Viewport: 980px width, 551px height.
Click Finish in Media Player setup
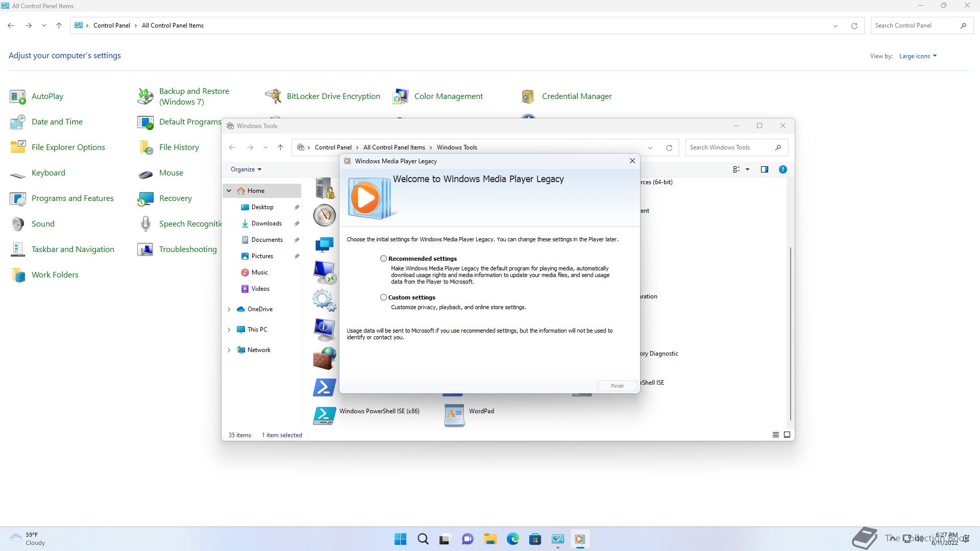(618, 386)
